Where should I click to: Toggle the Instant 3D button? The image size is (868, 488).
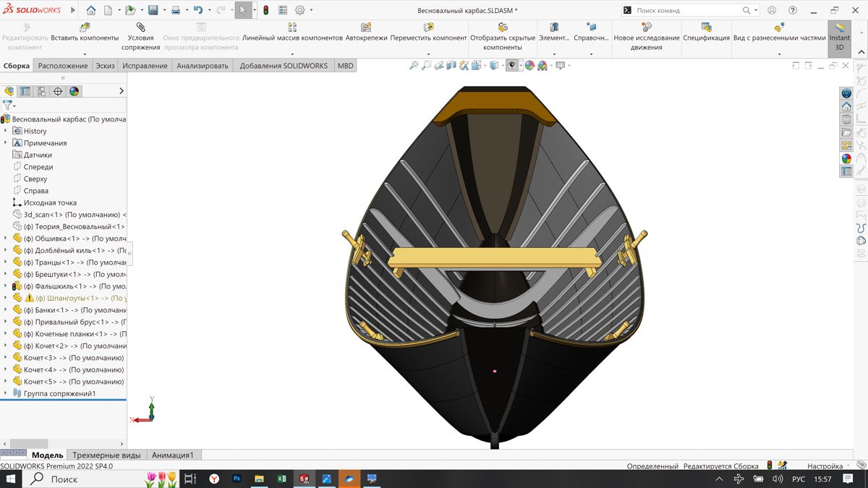(x=839, y=37)
